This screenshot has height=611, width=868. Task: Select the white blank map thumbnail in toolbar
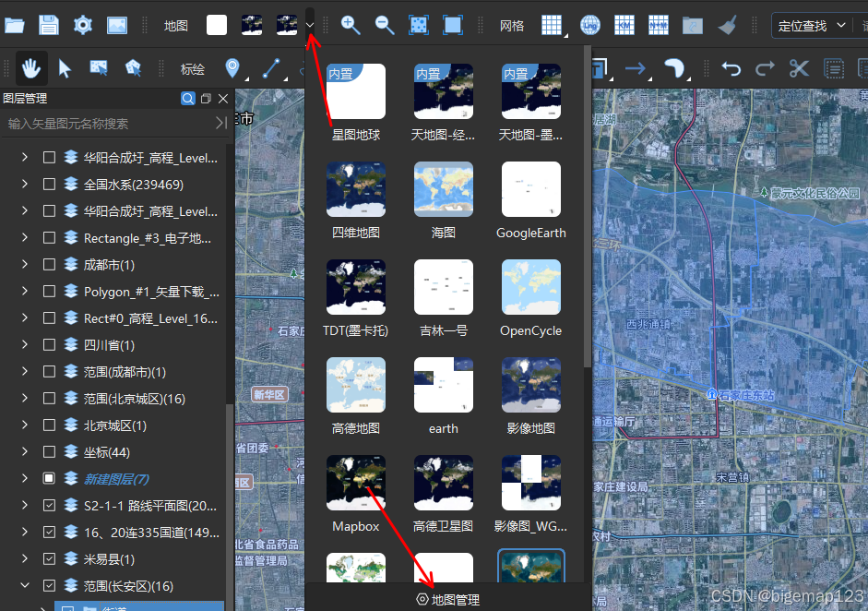pos(217,26)
